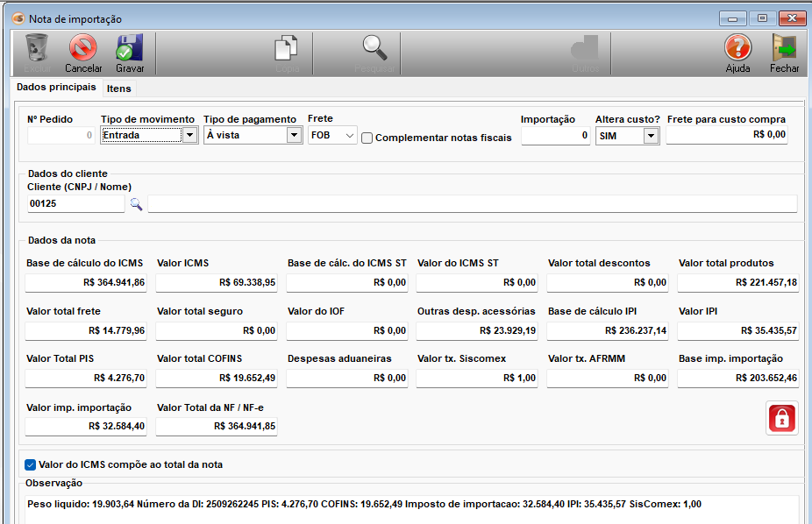
Task: Click the Valor total frete field
Action: 86,330
